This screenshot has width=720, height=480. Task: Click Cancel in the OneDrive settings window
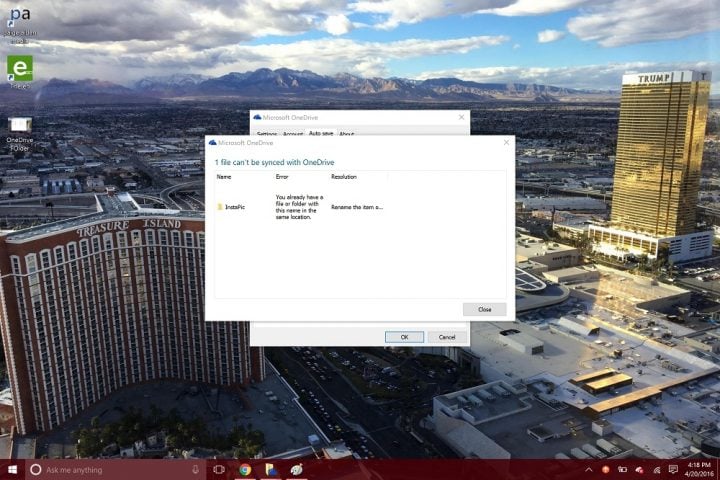[446, 337]
